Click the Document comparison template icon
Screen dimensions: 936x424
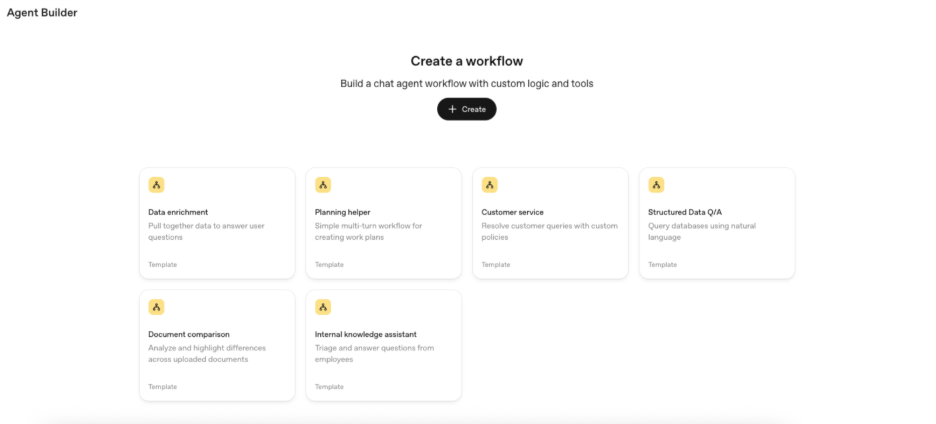(x=156, y=307)
